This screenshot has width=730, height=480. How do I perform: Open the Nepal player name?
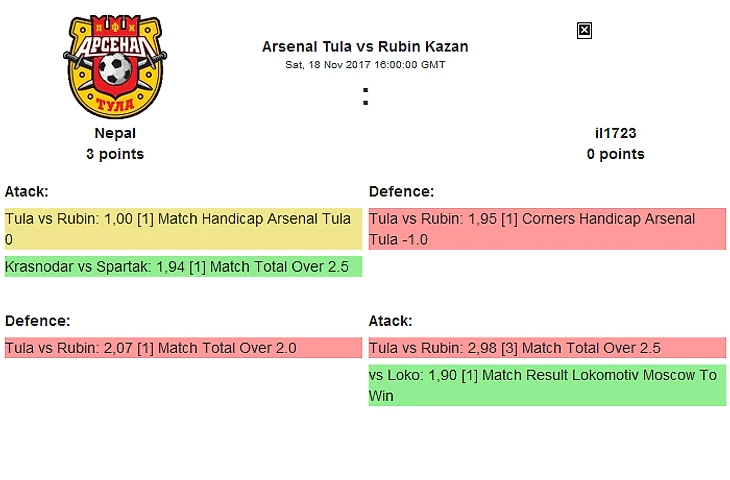coord(115,133)
